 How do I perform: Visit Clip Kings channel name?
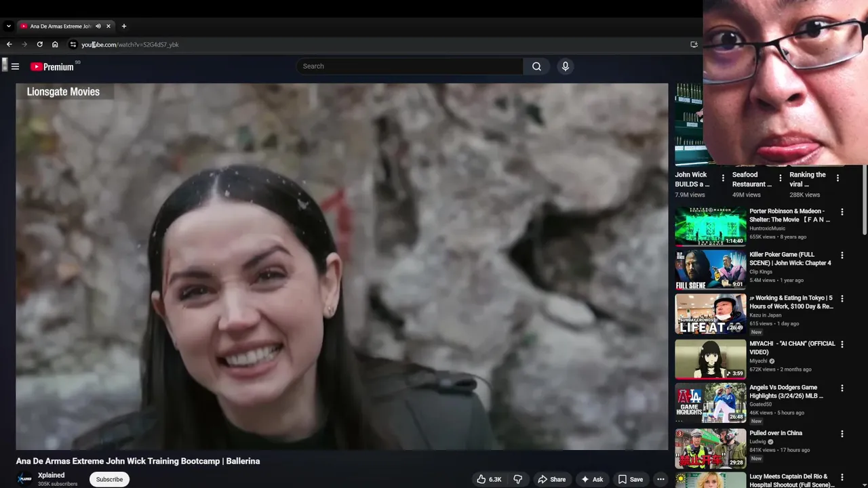[762, 272]
